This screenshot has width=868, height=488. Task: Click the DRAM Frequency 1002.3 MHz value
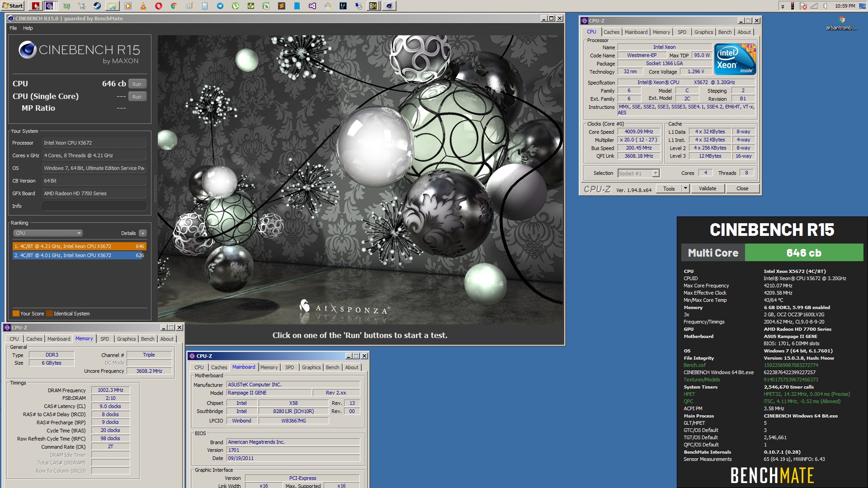pyautogui.click(x=110, y=390)
